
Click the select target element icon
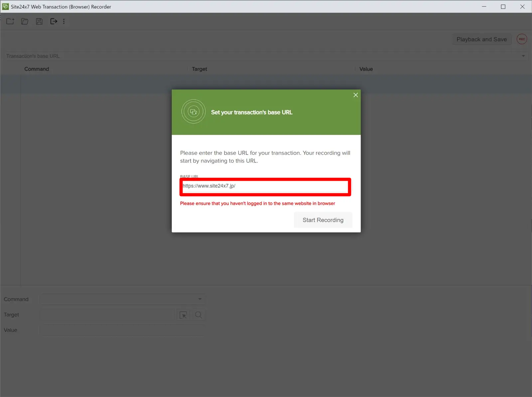click(183, 315)
